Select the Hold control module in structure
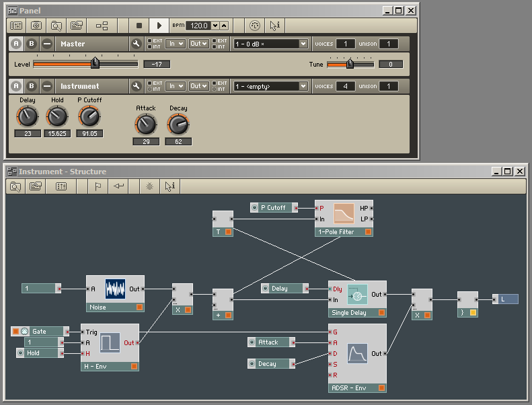 pyautogui.click(x=40, y=353)
